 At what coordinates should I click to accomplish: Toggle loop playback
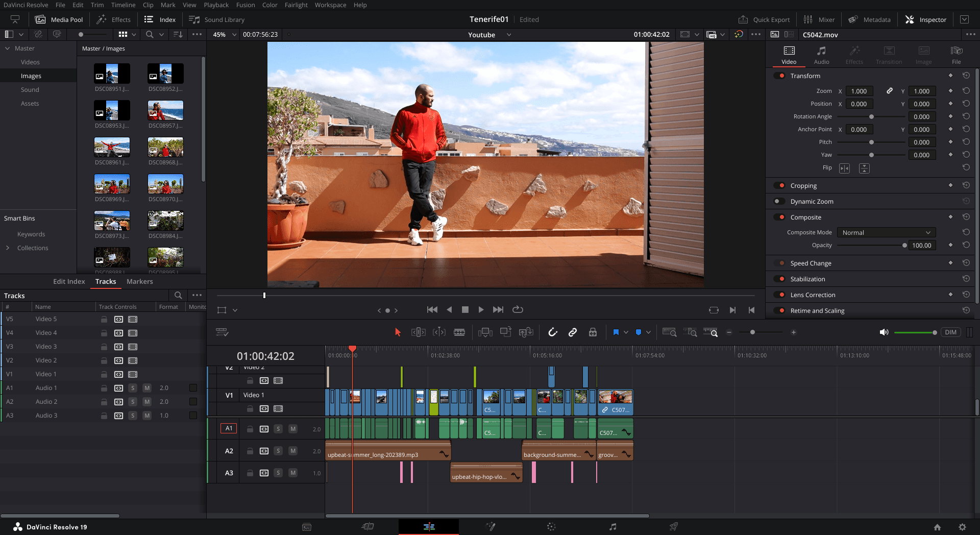tap(518, 310)
